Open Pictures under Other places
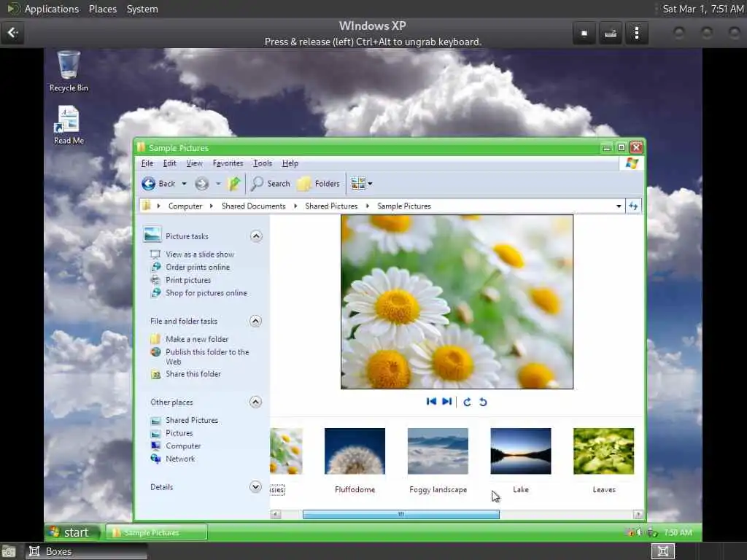Screen dimensions: 747x560 [179, 433]
